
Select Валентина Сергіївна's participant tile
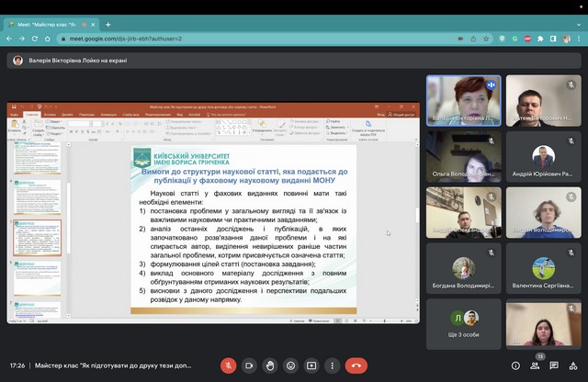(543, 268)
